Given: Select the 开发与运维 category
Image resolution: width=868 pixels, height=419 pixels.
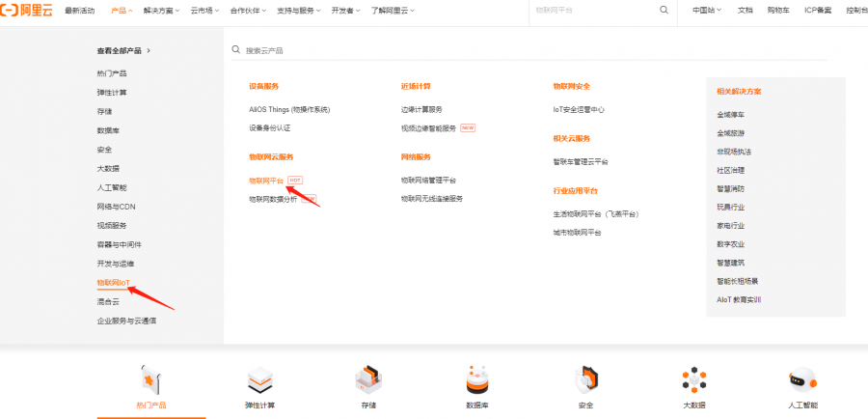Looking at the screenshot, I should click(116, 264).
